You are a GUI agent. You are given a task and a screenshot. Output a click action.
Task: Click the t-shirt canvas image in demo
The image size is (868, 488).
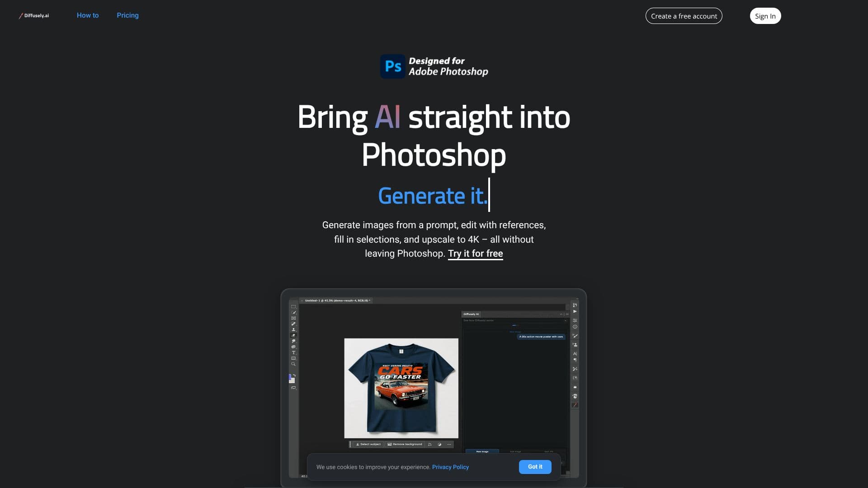click(401, 388)
